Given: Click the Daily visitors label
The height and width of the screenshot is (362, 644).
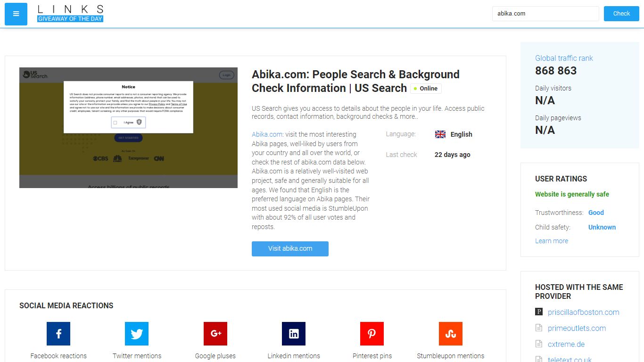Looking at the screenshot, I should [x=553, y=88].
